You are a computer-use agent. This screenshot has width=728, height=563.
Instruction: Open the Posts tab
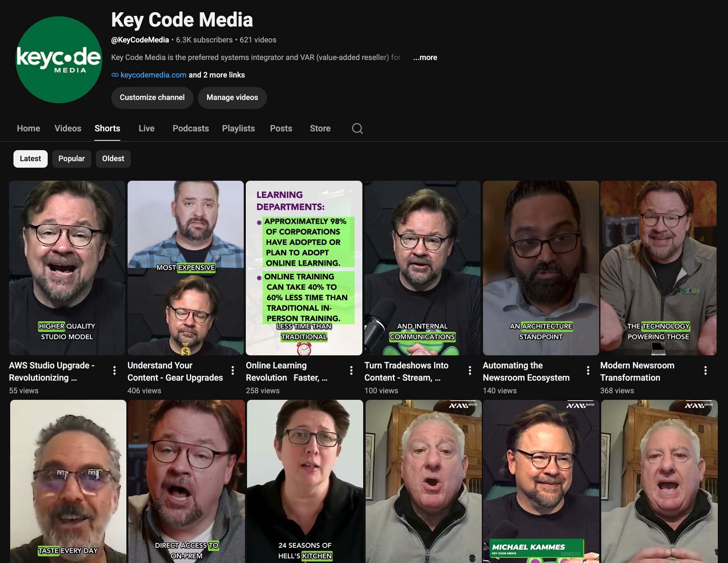tap(281, 129)
